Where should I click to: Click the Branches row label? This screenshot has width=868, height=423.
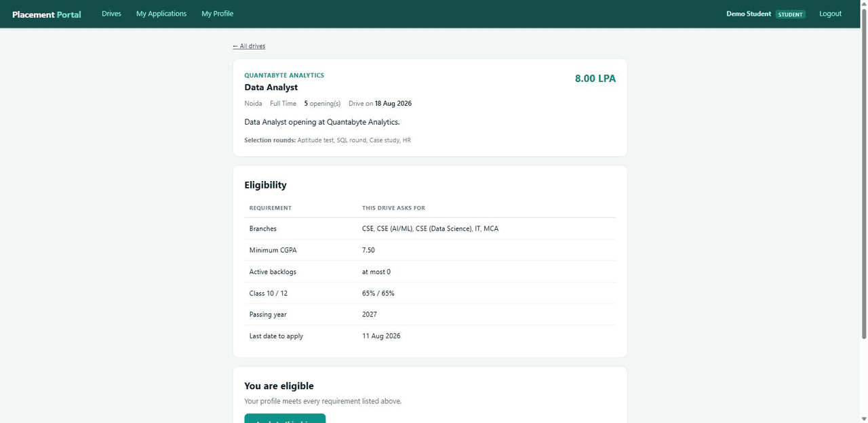click(x=263, y=228)
